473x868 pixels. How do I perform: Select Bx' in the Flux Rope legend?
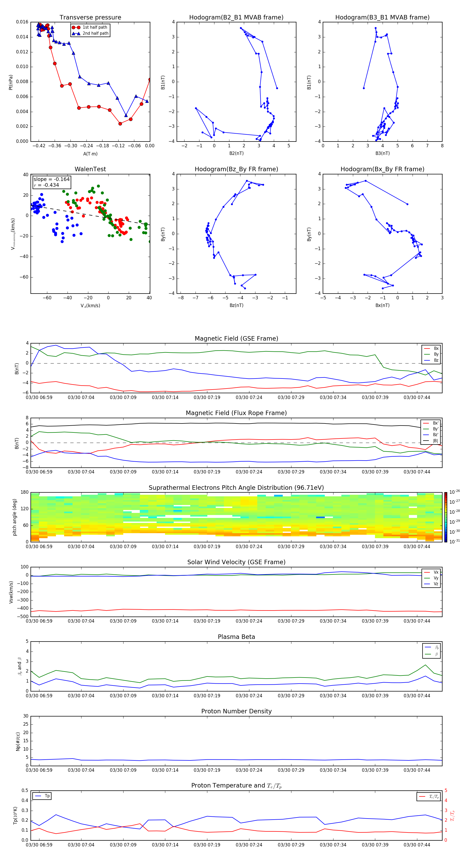tap(431, 423)
